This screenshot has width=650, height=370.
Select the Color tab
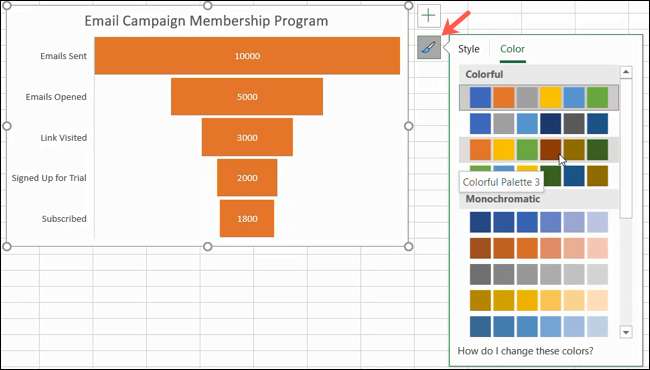click(x=512, y=49)
